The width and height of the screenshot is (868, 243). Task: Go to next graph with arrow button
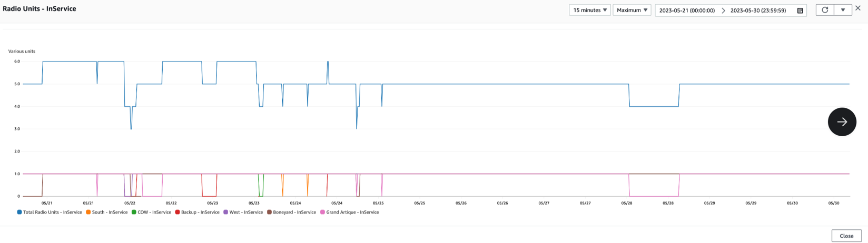(x=842, y=121)
